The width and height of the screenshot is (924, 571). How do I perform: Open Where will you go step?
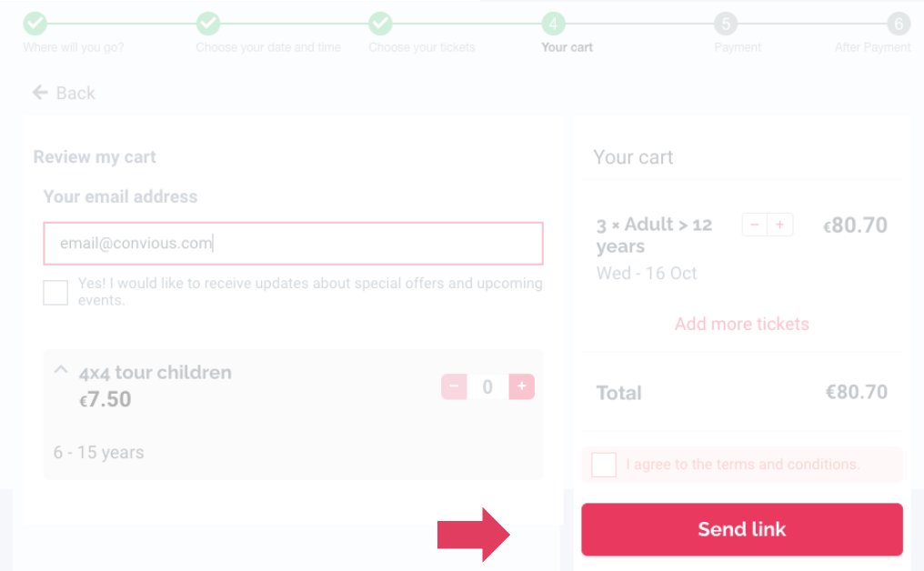point(73,47)
